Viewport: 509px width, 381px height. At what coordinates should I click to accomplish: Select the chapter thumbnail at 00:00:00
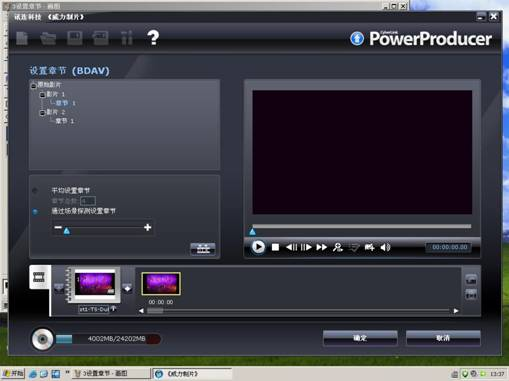click(x=161, y=284)
